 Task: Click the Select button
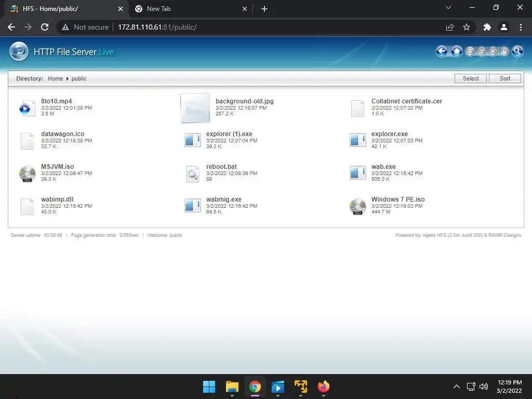471,78
